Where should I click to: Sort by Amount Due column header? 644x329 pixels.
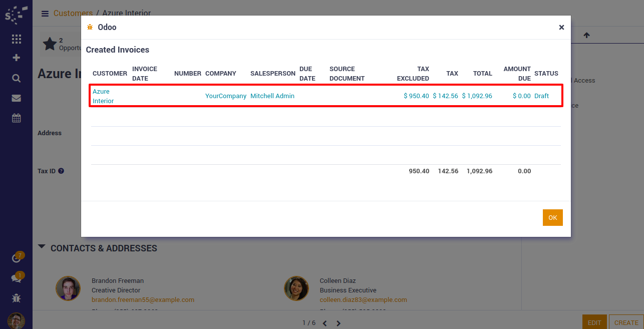tap(517, 74)
